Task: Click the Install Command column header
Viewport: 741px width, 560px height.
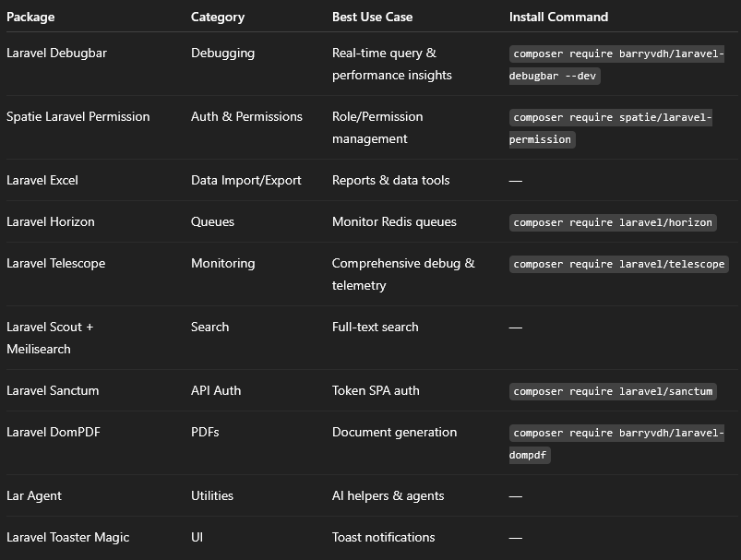Action: (x=558, y=17)
